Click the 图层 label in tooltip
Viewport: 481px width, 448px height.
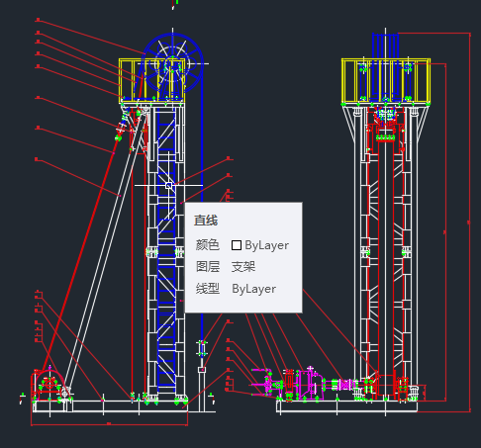pos(208,266)
